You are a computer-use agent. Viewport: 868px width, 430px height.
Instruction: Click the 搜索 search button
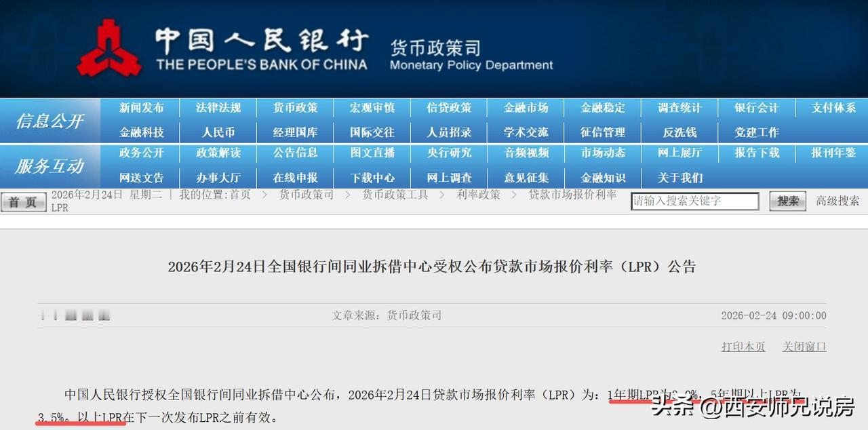(x=786, y=201)
